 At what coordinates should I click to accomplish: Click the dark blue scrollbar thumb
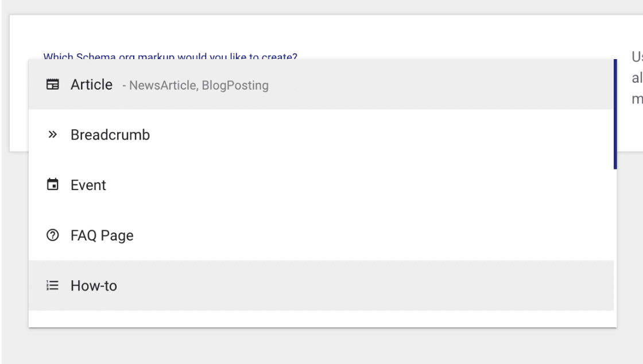[x=615, y=114]
